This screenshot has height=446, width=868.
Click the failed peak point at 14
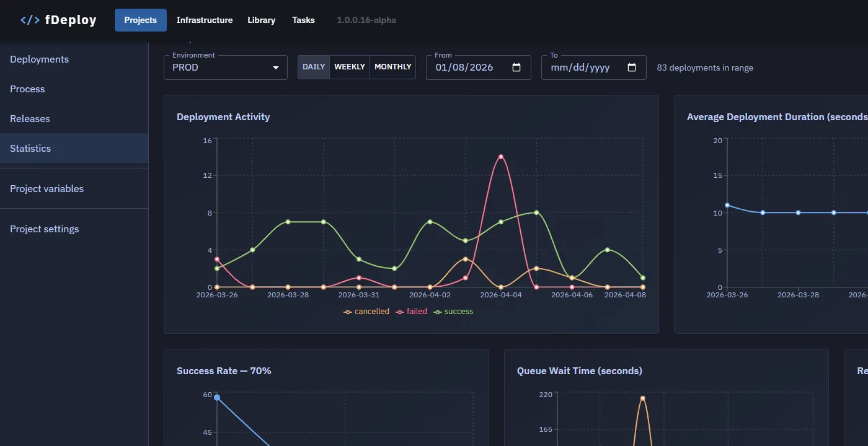coord(500,157)
